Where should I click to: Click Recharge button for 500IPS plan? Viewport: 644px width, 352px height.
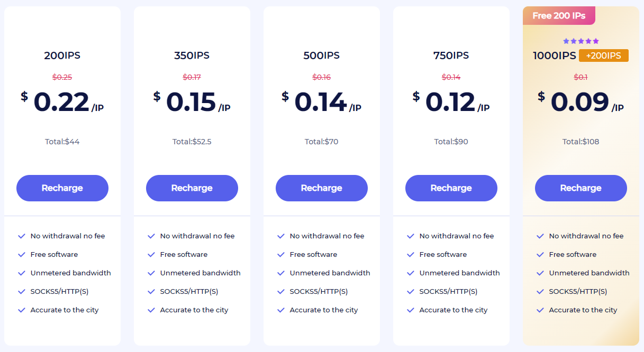[x=322, y=188]
